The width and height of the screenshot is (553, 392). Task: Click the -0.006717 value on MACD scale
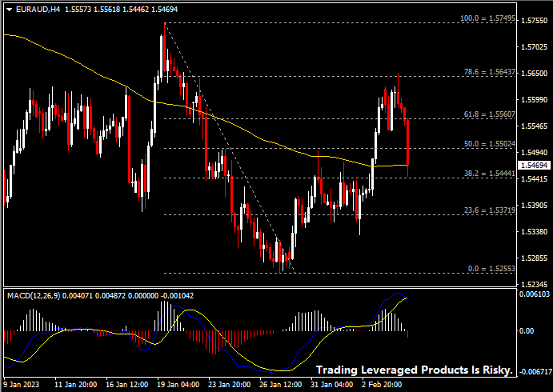532,372
